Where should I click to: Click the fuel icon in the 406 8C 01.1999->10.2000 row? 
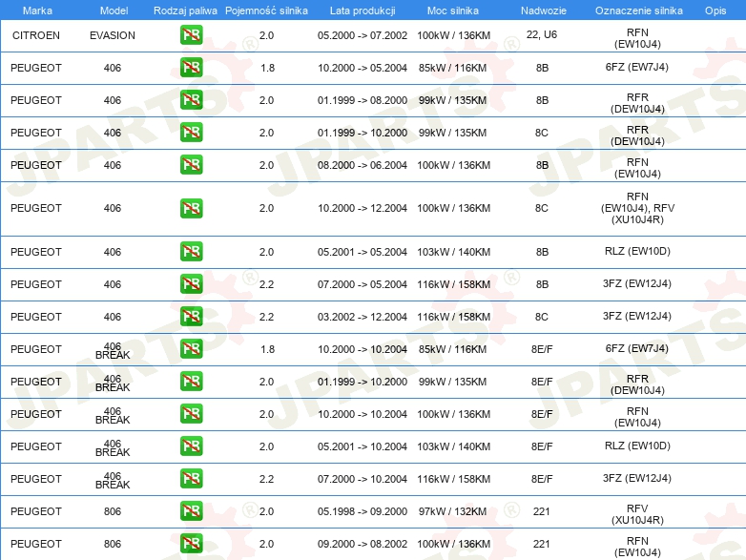tap(191, 133)
